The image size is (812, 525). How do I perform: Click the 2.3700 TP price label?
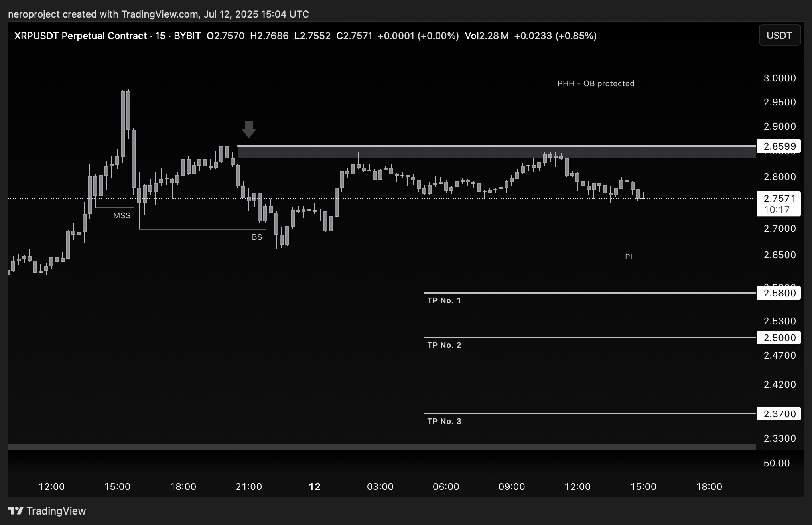coord(778,414)
